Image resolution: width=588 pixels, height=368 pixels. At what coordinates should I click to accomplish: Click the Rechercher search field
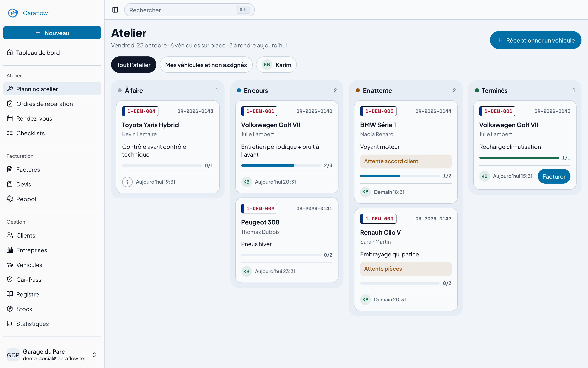(x=189, y=10)
